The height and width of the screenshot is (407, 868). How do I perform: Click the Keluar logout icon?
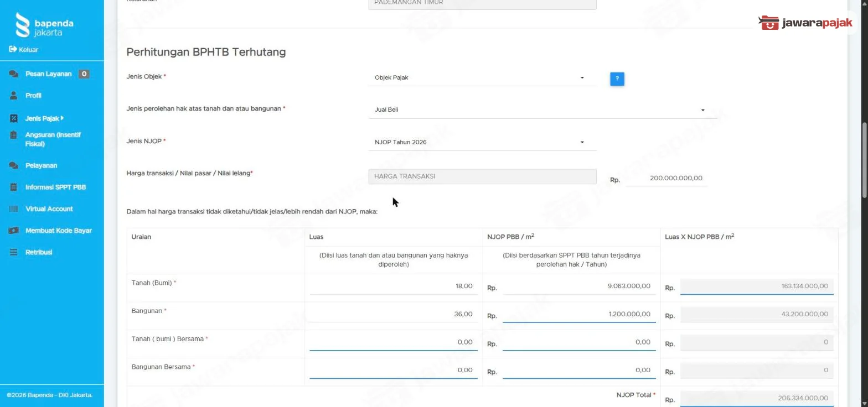[13, 49]
